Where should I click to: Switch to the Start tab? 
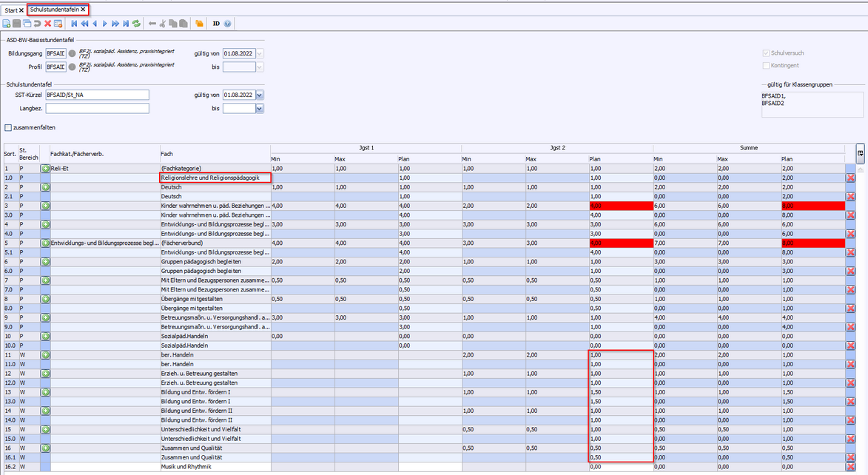tap(10, 10)
